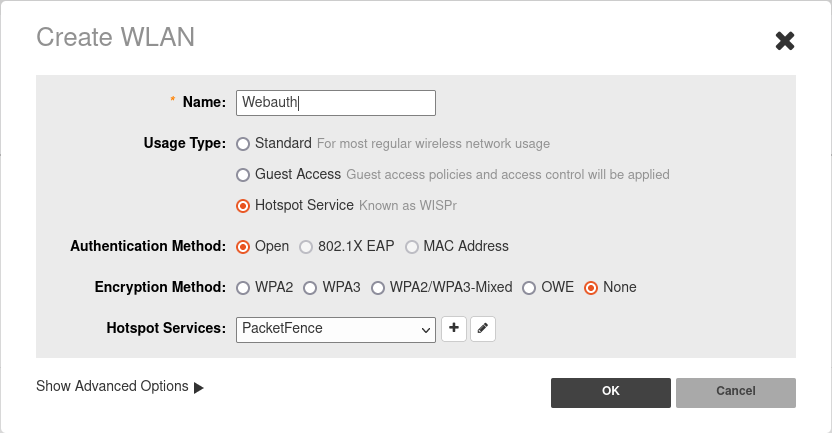The image size is (832, 433).
Task: Choose MAC Address authentication method
Action: (412, 247)
